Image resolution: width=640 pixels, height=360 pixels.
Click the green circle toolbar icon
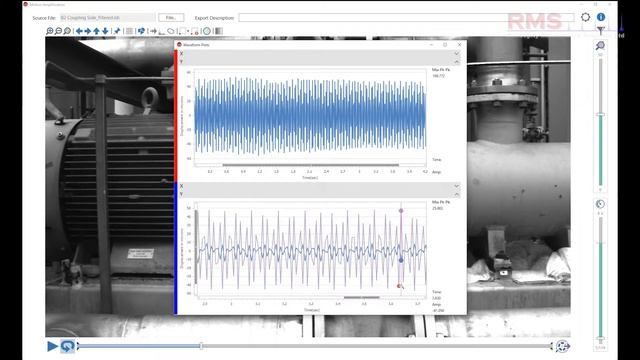(x=207, y=31)
